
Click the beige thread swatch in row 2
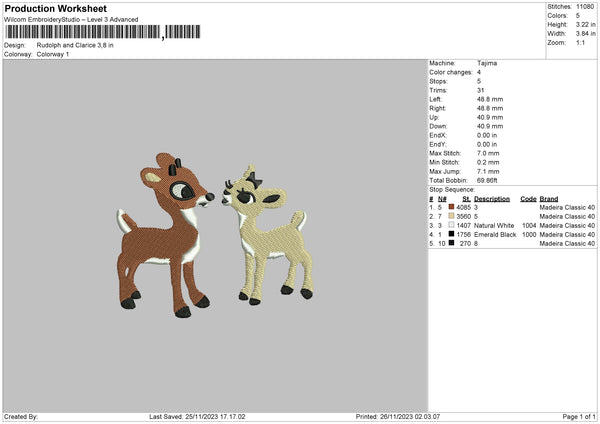(452, 216)
